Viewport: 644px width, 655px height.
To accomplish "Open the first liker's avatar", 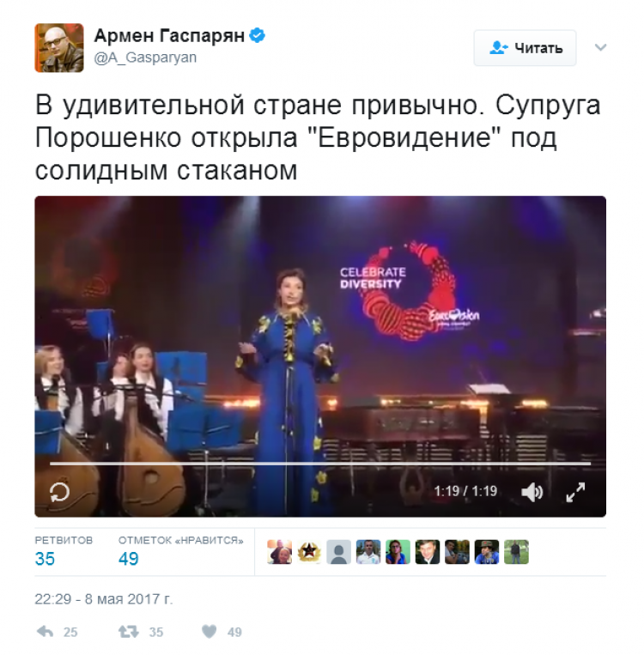I will pos(280,552).
